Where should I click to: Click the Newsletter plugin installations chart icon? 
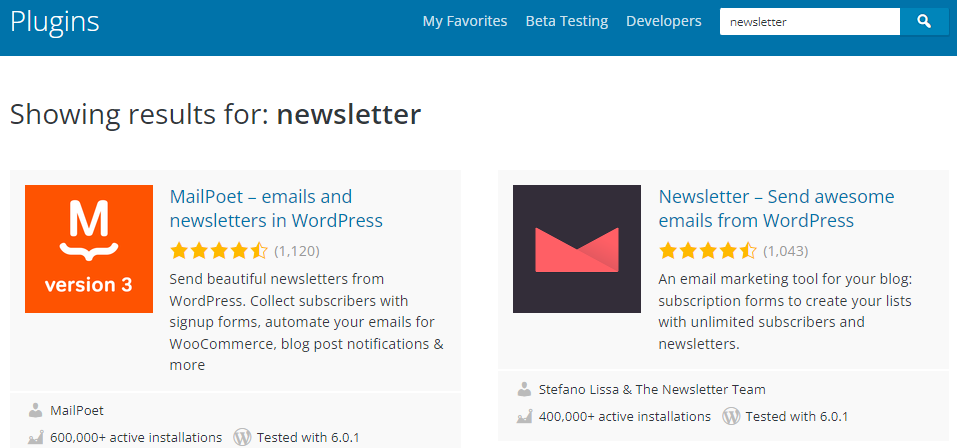(x=525, y=416)
